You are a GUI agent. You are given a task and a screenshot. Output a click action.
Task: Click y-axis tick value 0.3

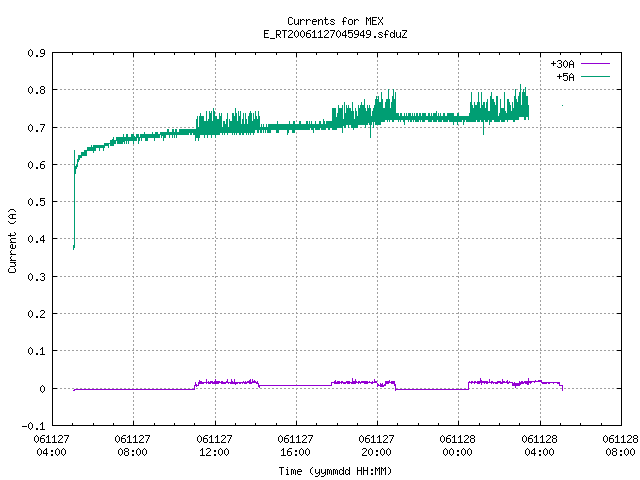36,277
